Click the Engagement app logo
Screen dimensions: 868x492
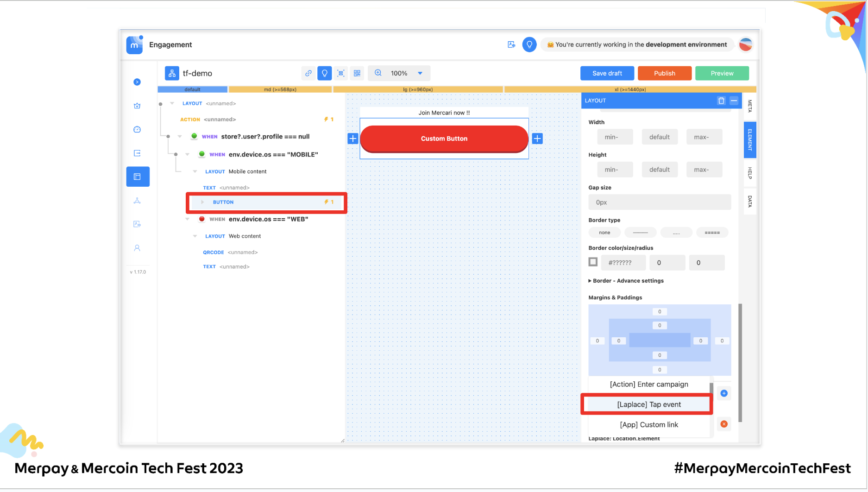click(x=134, y=45)
